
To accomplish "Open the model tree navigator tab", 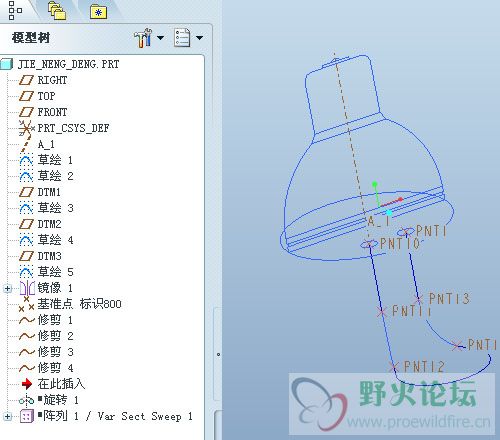I will [15, 10].
